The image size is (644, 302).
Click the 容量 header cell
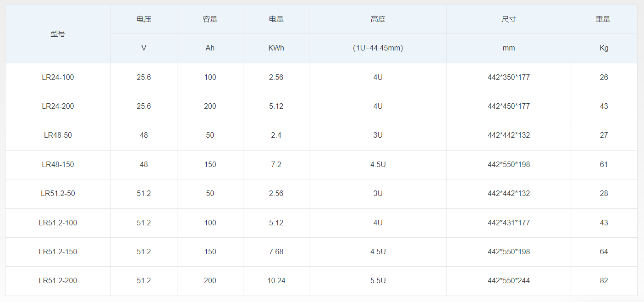(x=210, y=19)
